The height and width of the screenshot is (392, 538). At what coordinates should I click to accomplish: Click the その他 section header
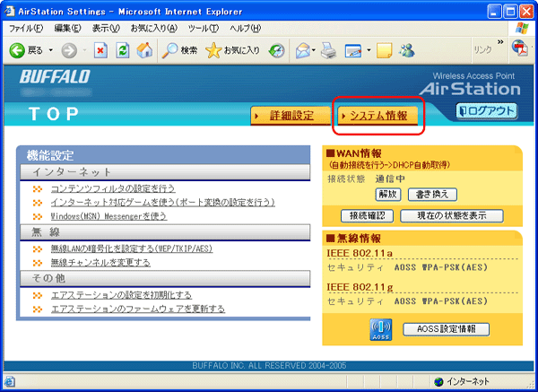[165, 278]
